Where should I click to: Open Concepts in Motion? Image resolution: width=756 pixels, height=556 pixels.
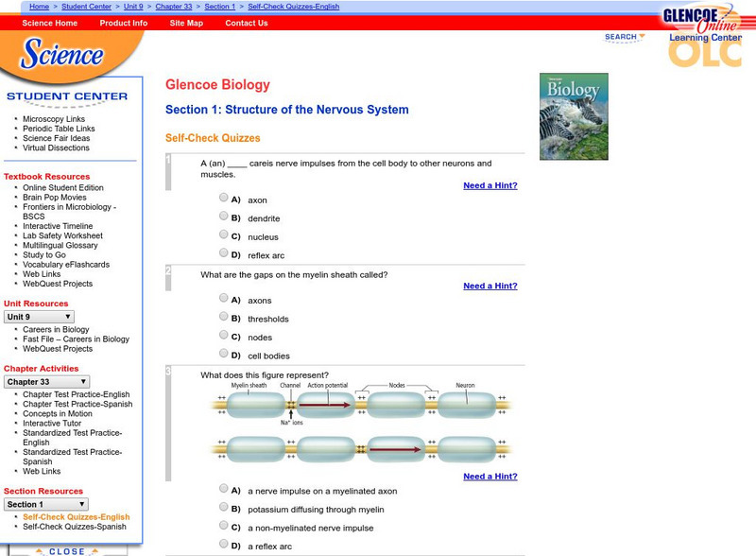pyautogui.click(x=58, y=413)
